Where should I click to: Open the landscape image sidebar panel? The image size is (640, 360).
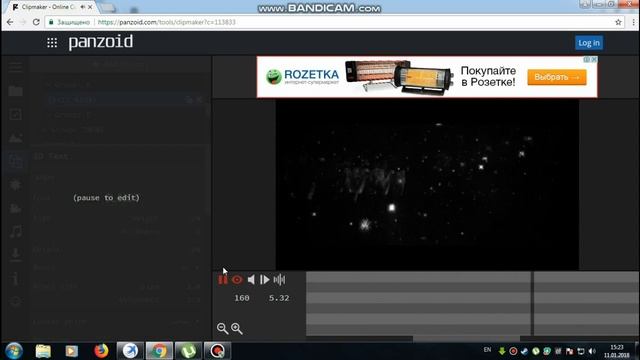pos(16,138)
